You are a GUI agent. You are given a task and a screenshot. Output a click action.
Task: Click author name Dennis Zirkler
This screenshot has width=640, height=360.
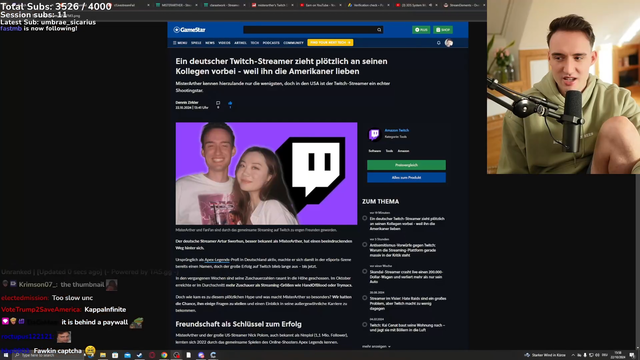pos(187,102)
